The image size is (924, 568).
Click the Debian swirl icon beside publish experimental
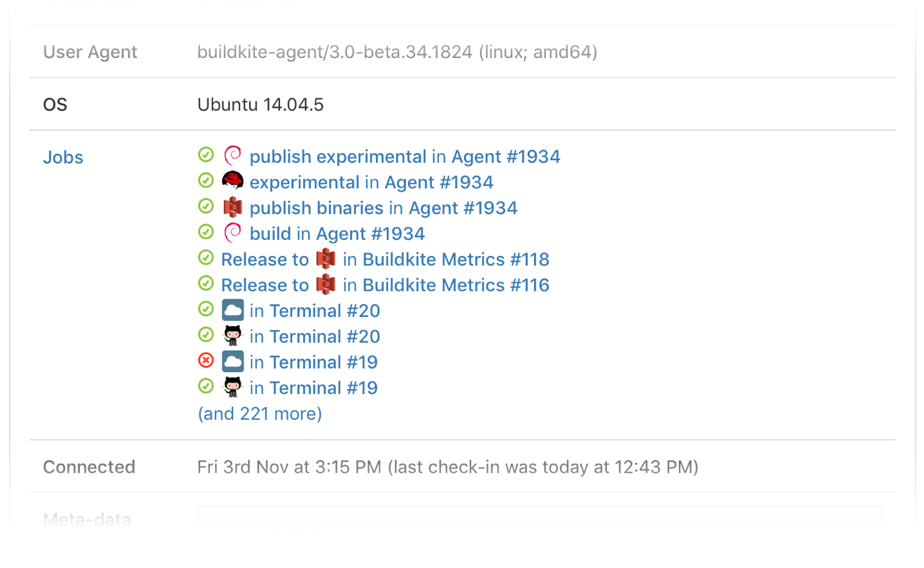point(232,155)
